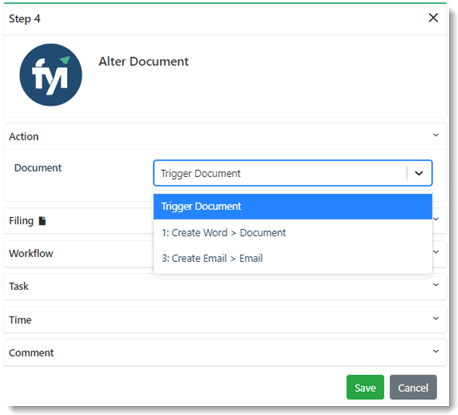Close the Step 4 dialog
458x415 pixels.
click(433, 18)
